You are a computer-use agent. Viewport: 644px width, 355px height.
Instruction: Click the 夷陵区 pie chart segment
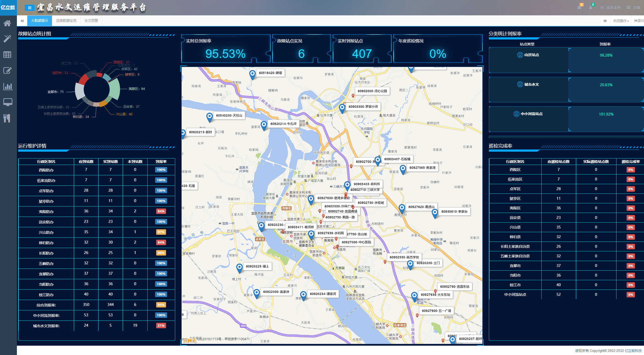pyautogui.click(x=115, y=90)
